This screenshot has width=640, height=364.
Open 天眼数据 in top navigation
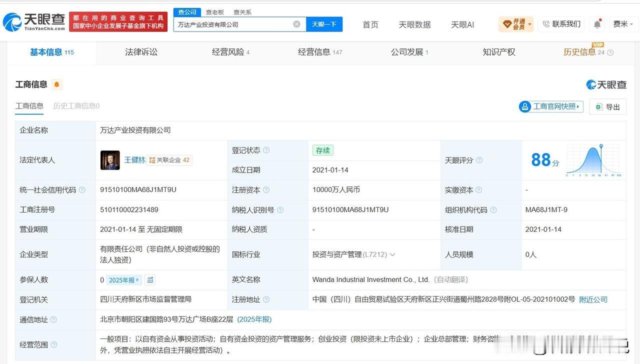pyautogui.click(x=414, y=24)
